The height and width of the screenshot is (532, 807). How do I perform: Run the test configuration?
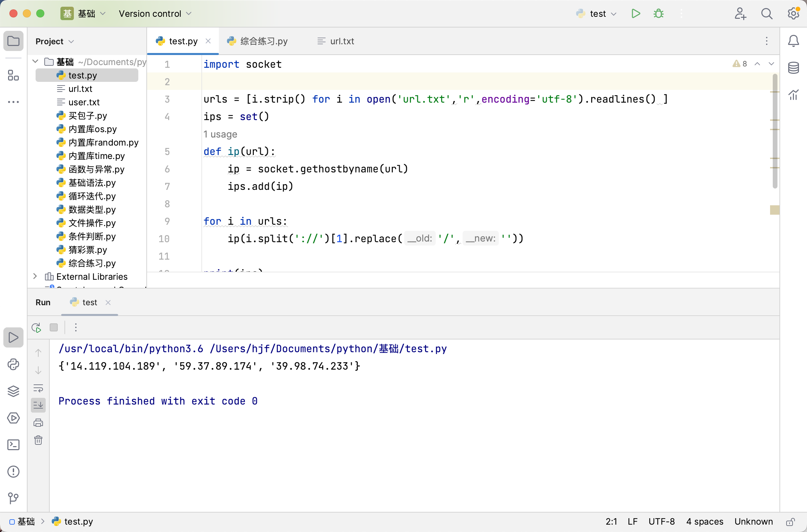coord(635,13)
